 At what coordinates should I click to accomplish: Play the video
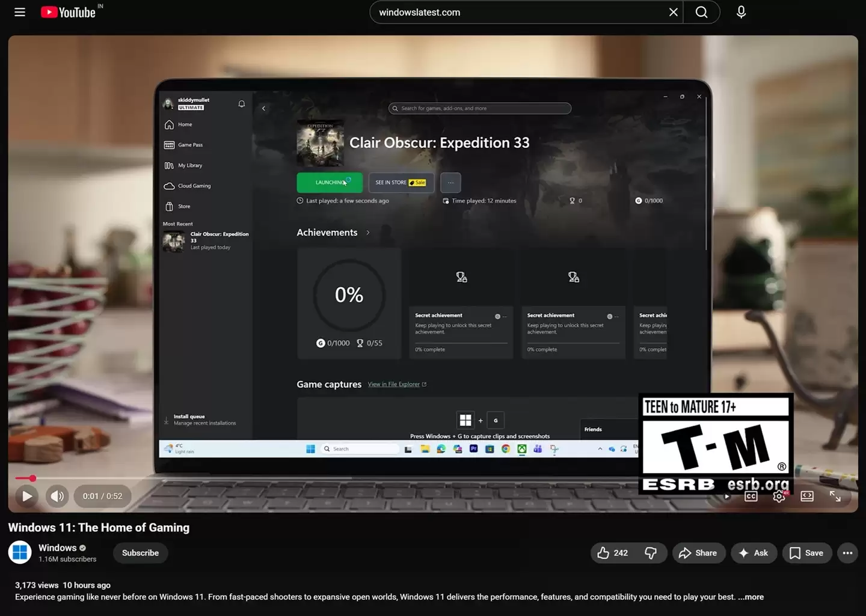[x=27, y=496]
